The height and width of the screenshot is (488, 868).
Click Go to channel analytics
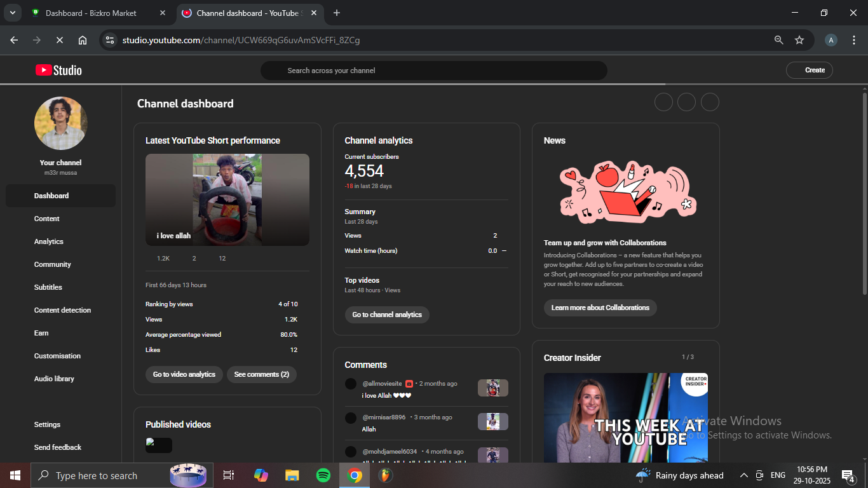[387, 315]
